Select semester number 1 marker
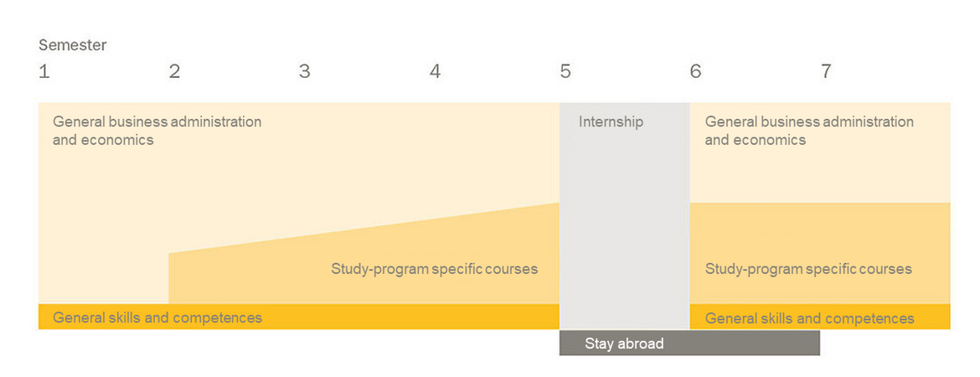Viewport: 980px width, 377px height. (44, 72)
